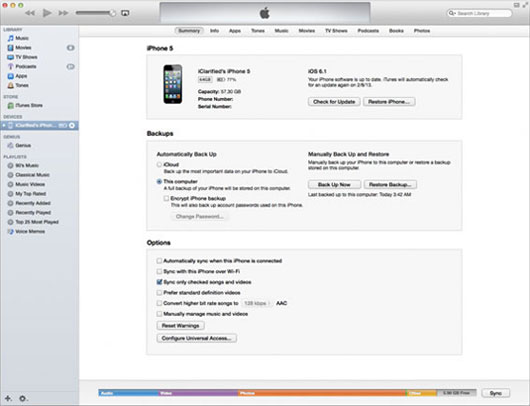
Task: Click the blue Audio capacity segment
Action: coord(128,393)
